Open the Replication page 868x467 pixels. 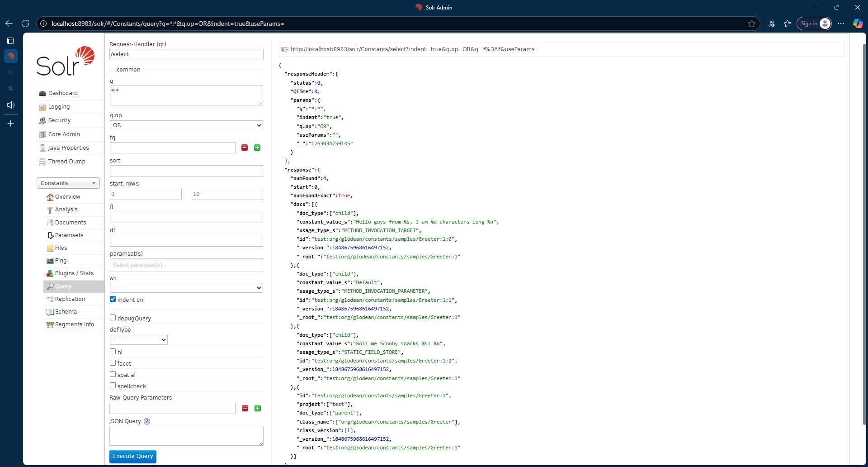70,299
